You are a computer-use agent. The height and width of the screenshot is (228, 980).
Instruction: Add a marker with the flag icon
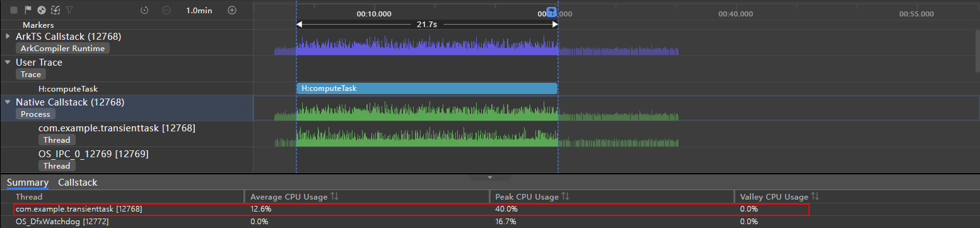28,10
